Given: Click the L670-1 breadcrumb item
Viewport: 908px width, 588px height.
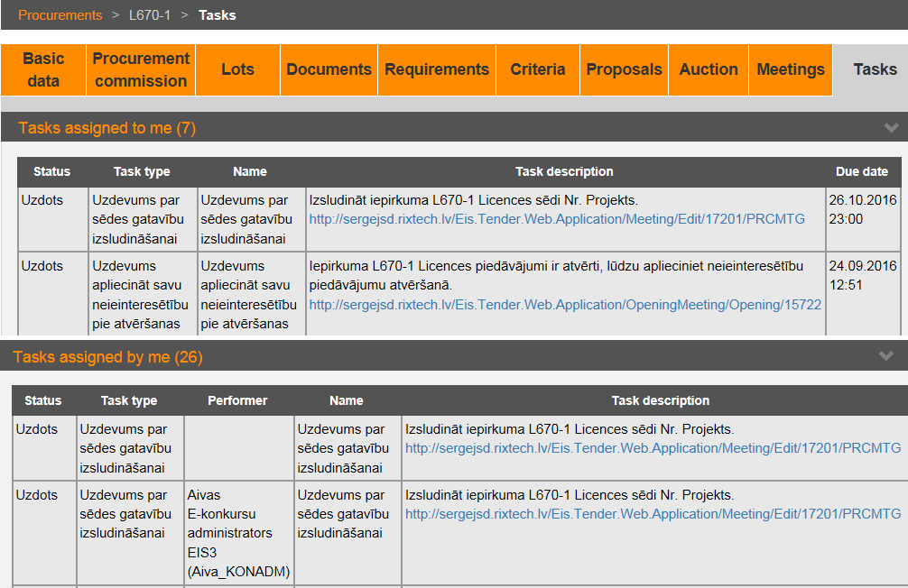Looking at the screenshot, I should point(150,15).
